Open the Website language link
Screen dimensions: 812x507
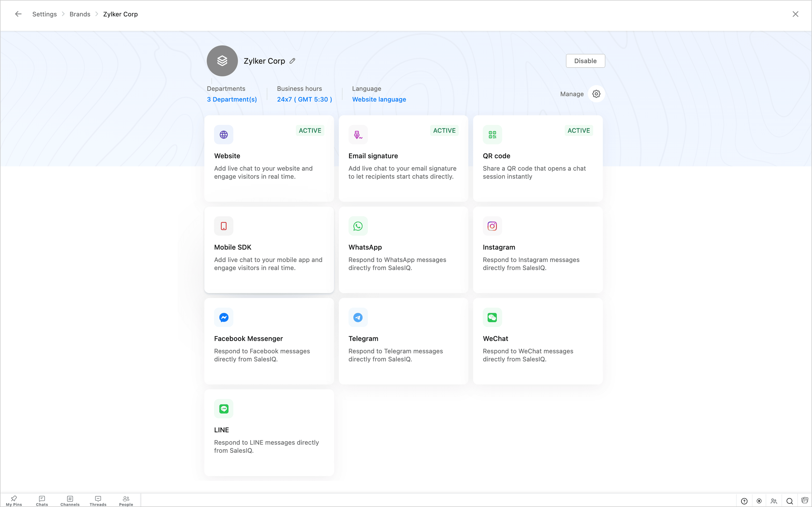point(379,99)
